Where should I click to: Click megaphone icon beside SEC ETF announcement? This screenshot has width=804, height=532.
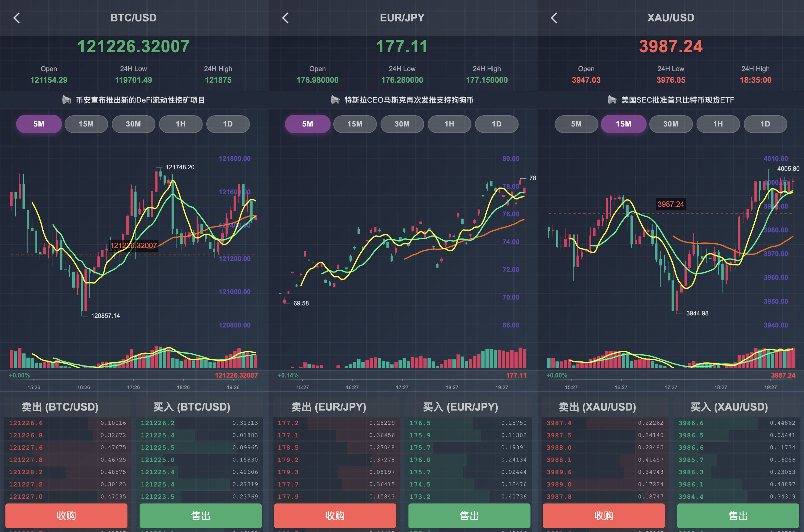[x=612, y=100]
